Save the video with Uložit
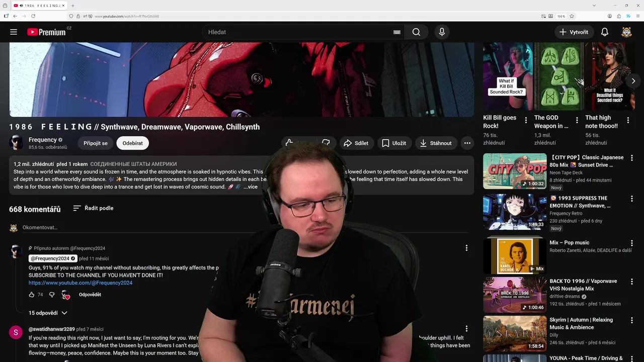 (394, 143)
